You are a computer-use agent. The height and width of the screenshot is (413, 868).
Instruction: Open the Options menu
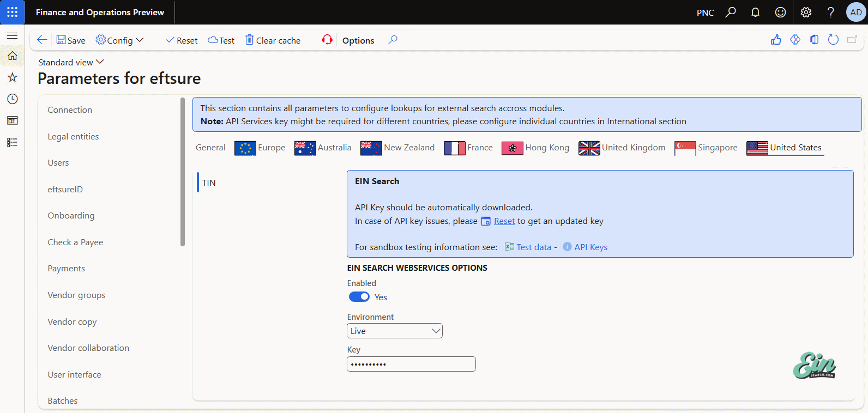(358, 40)
